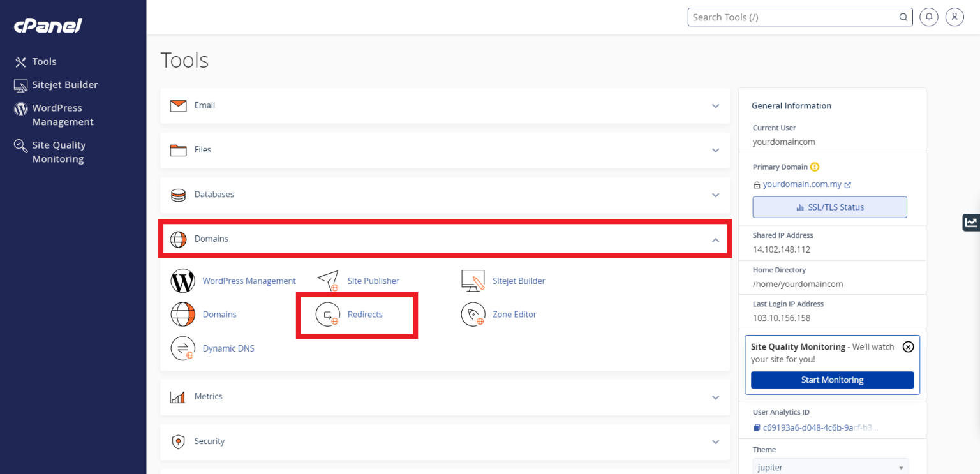This screenshot has height=474, width=980.
Task: Open the WordPress Management tool icon
Action: 183,281
